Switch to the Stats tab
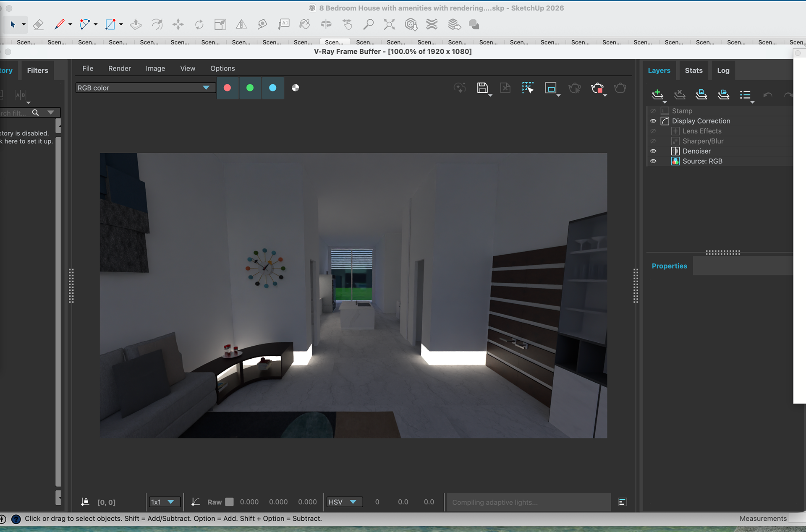This screenshot has width=806, height=532. tap(693, 70)
